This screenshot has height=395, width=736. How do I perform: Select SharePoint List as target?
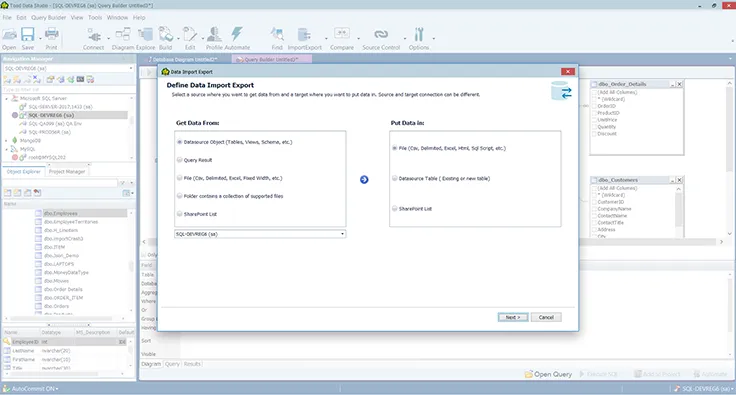[x=395, y=209]
